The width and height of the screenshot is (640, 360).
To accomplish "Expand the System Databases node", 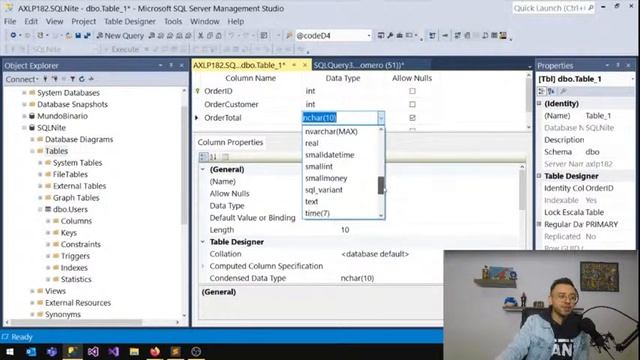I will tap(24, 93).
